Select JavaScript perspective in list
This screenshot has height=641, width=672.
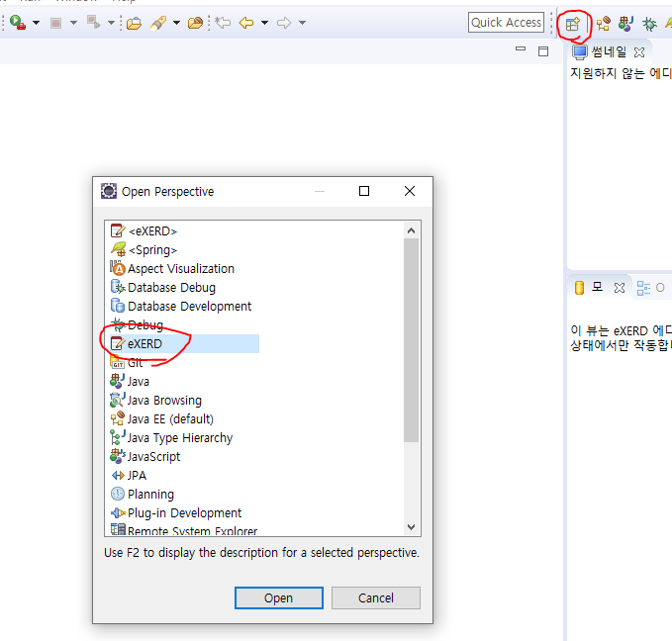(x=145, y=457)
